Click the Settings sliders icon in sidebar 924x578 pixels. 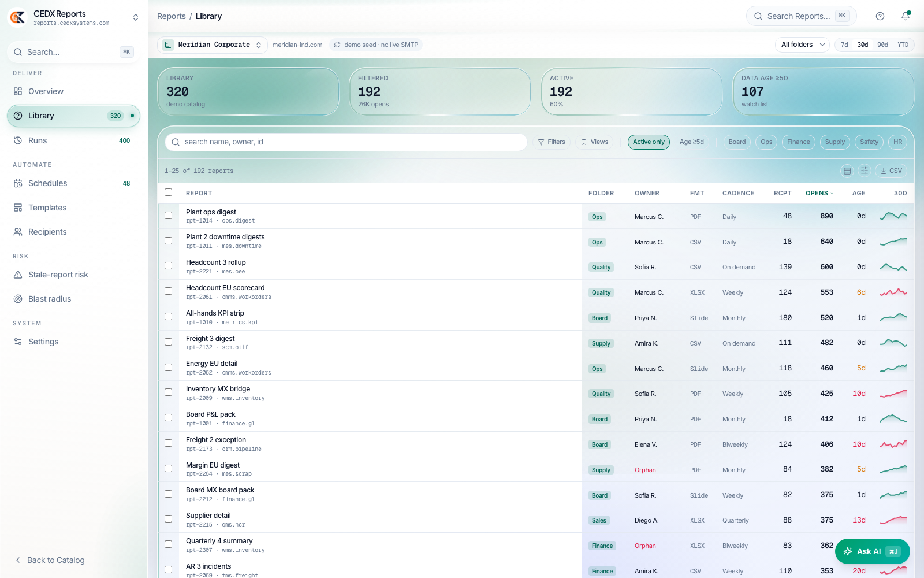tap(18, 342)
